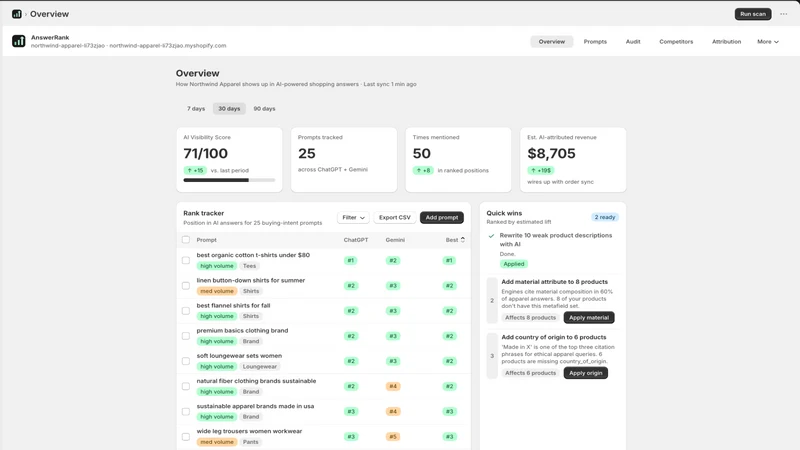Click the Tees tag on t-shirts row
Screen dimensions: 800x450
pos(249,266)
